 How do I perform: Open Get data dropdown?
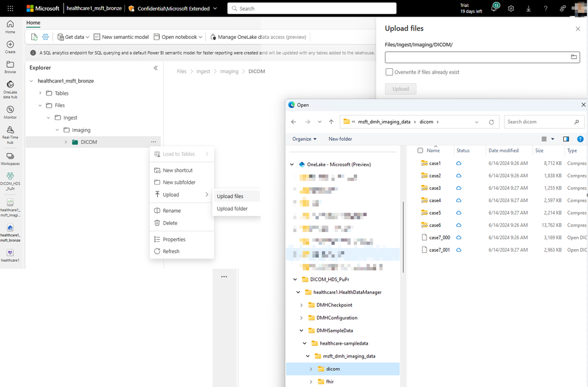tap(74, 37)
